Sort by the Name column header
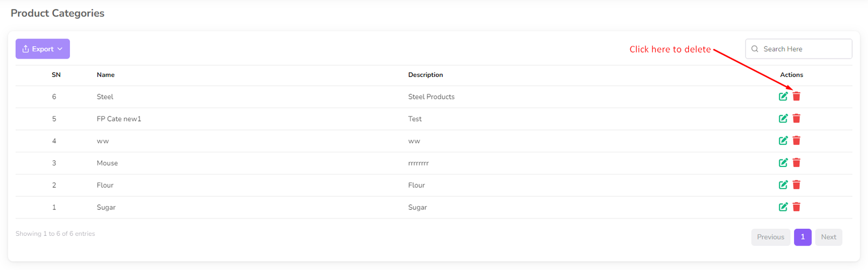The height and width of the screenshot is (270, 868). click(106, 75)
